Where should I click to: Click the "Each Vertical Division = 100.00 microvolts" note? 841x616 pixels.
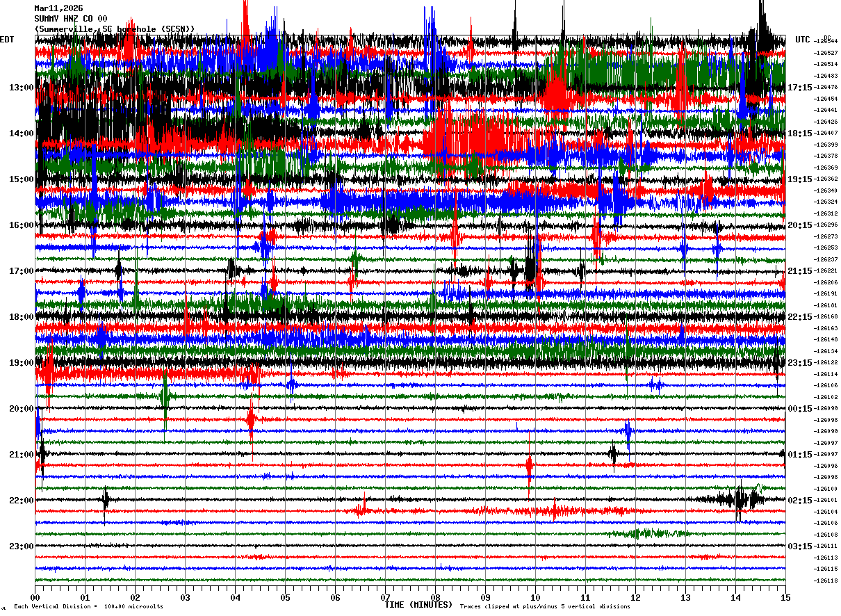tap(88, 606)
